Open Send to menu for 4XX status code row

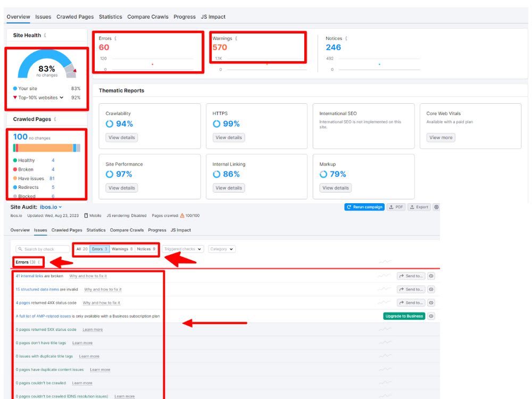pos(411,303)
